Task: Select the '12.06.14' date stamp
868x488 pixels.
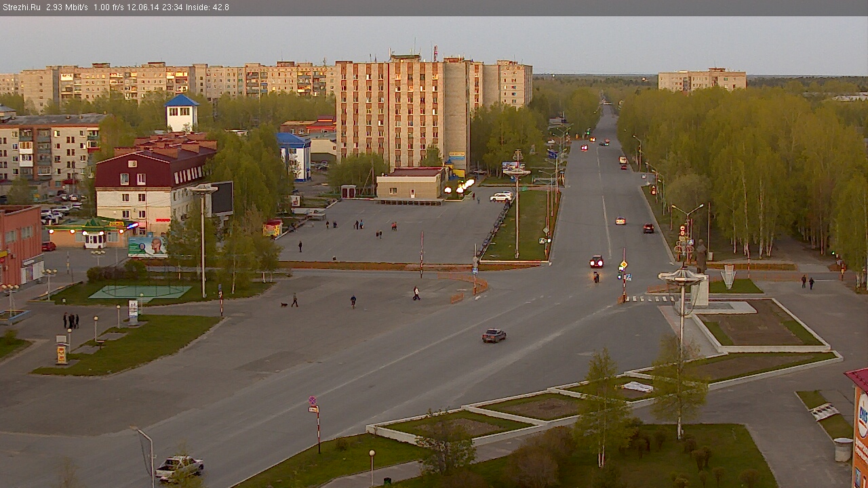Action: [x=144, y=7]
